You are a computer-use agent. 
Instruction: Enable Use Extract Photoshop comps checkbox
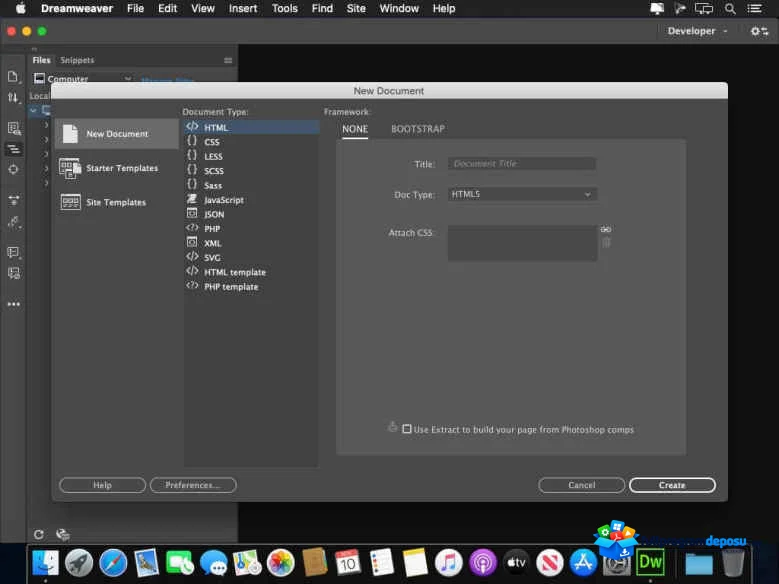coord(407,429)
